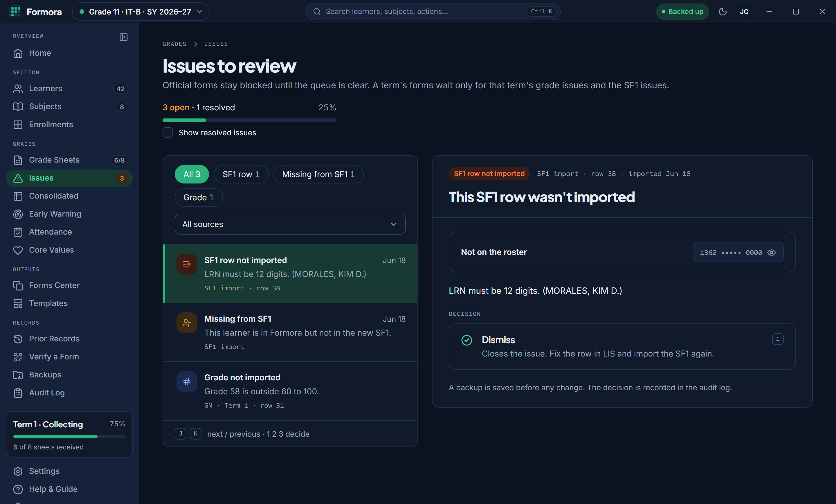Select Missing from SF1 issue

pyautogui.click(x=291, y=332)
